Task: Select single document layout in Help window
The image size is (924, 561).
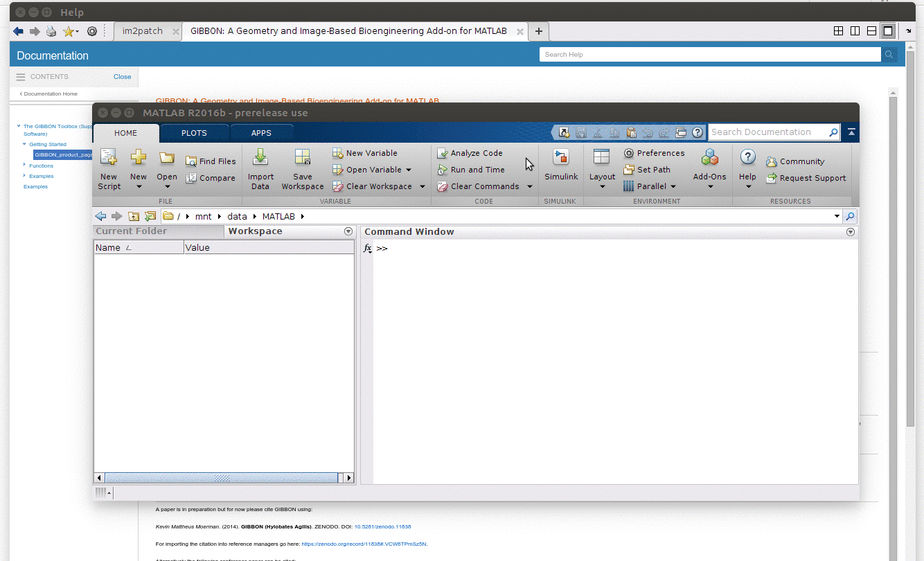Action: tap(888, 30)
